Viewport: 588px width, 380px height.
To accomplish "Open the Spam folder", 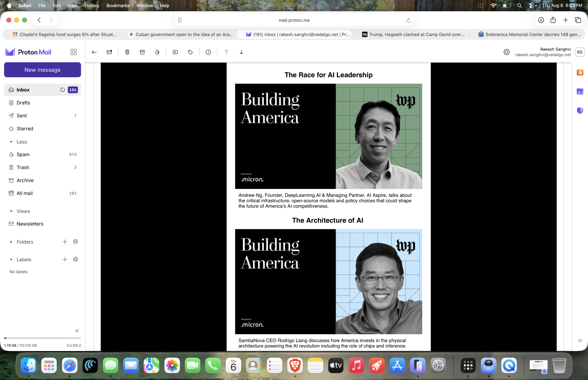I will point(42,154).
